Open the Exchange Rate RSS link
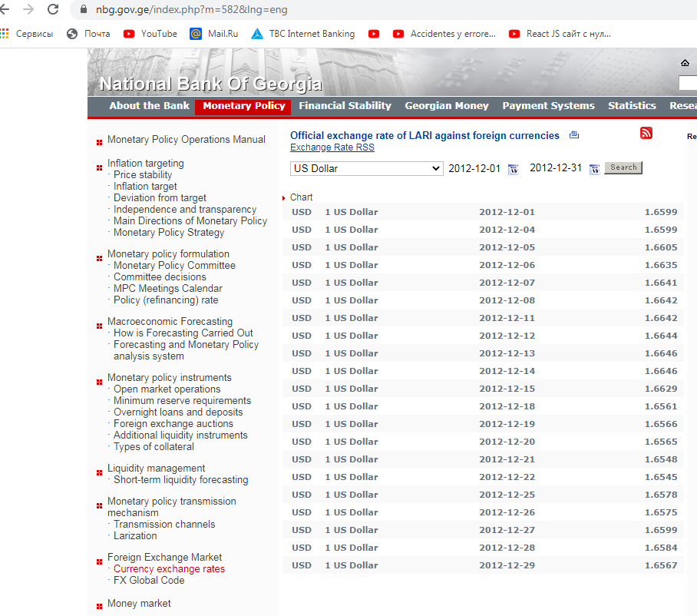Screen dimensions: 697x616 pos(332,147)
